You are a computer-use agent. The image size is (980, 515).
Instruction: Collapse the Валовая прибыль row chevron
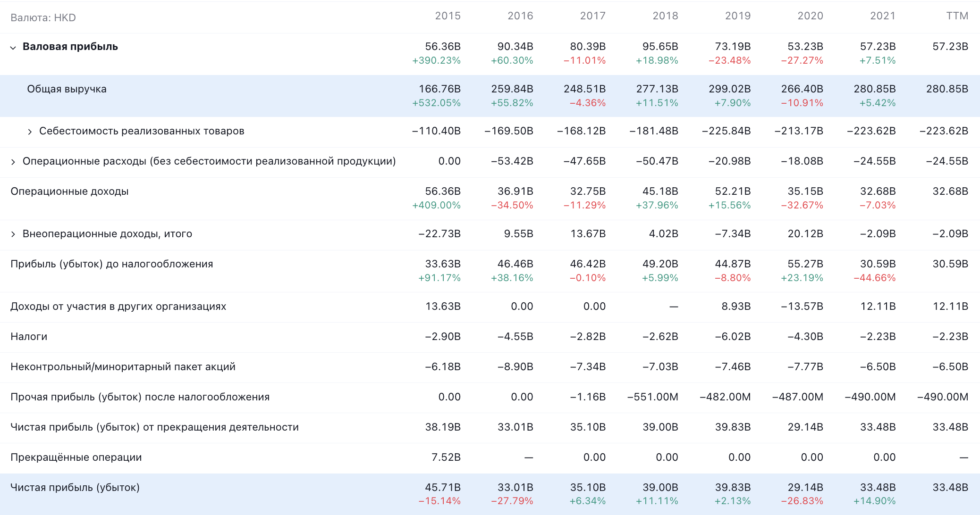tap(13, 48)
